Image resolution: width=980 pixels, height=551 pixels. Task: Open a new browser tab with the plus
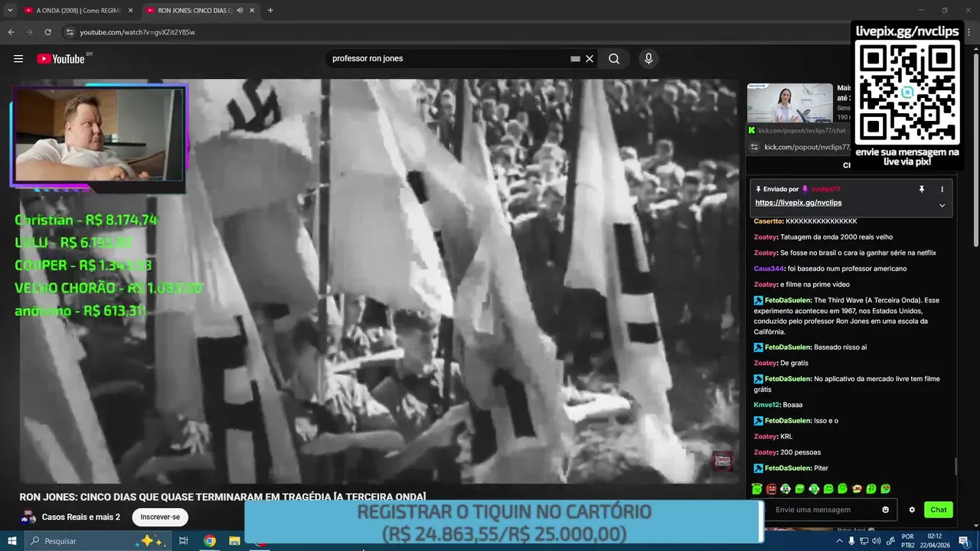269,10
